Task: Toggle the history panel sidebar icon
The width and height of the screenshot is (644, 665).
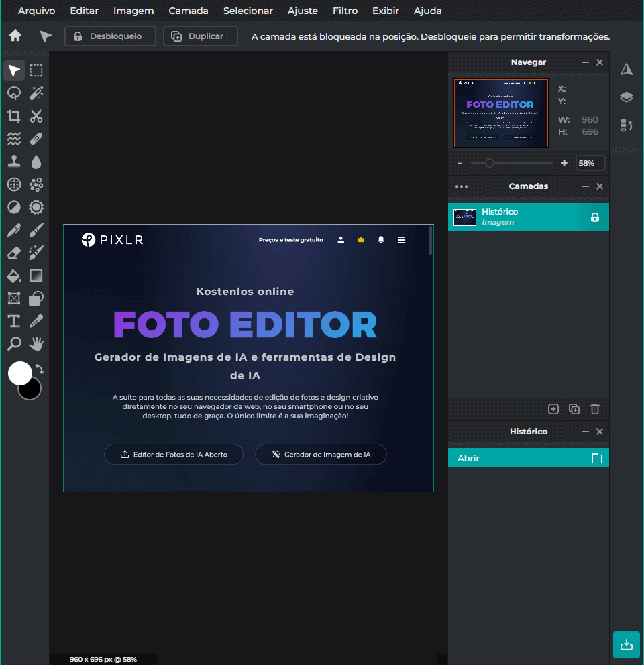Action: click(x=626, y=125)
